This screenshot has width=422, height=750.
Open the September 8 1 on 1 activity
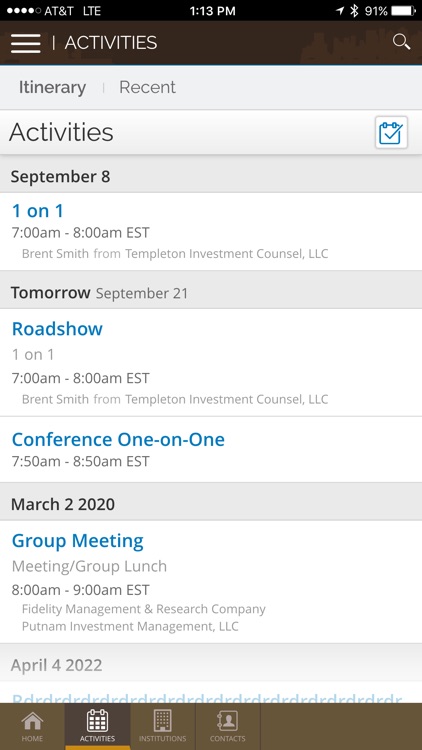coord(211,232)
